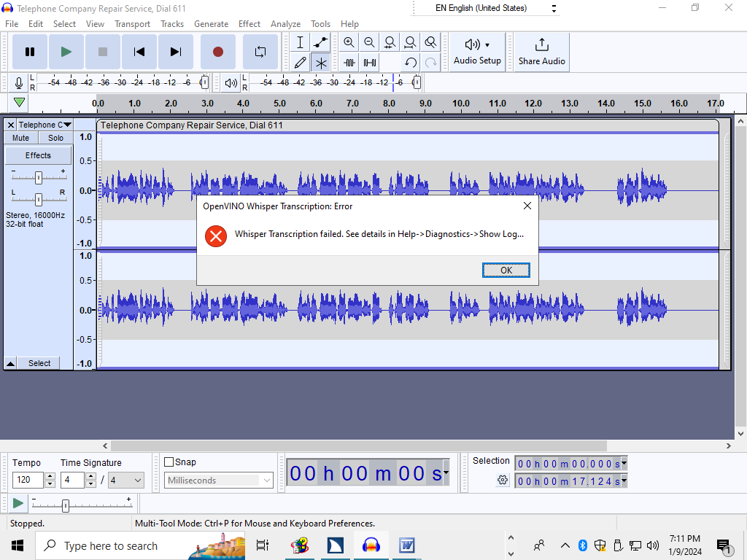The width and height of the screenshot is (747, 560).
Task: Click OK in Whisper error dialog
Action: tap(506, 270)
